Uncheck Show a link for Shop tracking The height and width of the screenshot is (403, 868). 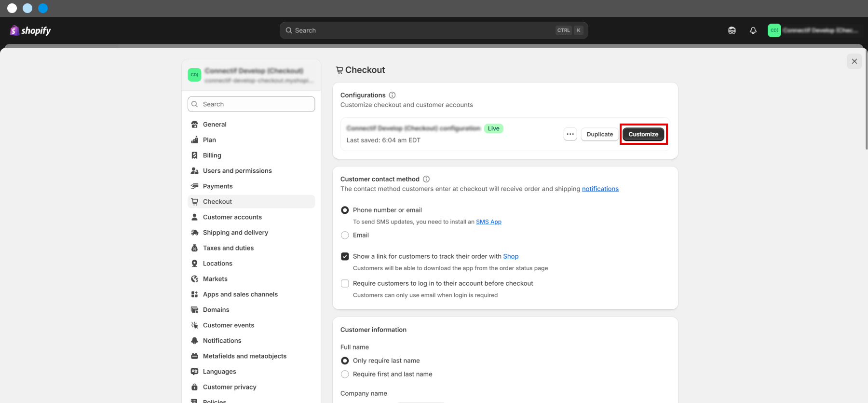click(345, 256)
